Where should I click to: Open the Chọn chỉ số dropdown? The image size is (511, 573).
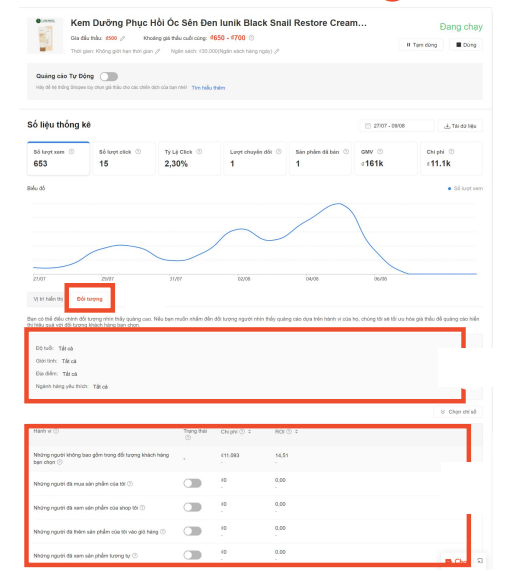[x=458, y=412]
